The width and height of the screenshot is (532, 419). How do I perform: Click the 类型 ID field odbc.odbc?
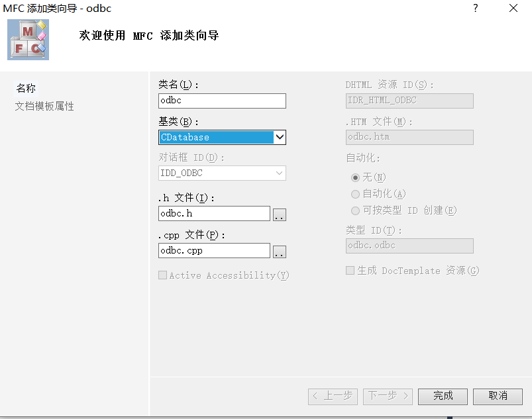409,246
